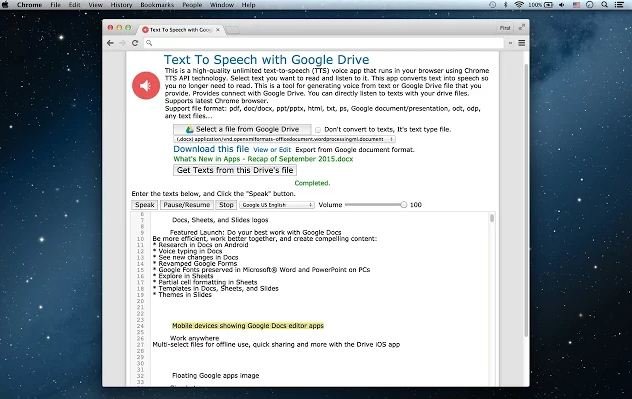Click the Pause/Resume button
Viewport: 632px width, 399px height.
coord(187,205)
